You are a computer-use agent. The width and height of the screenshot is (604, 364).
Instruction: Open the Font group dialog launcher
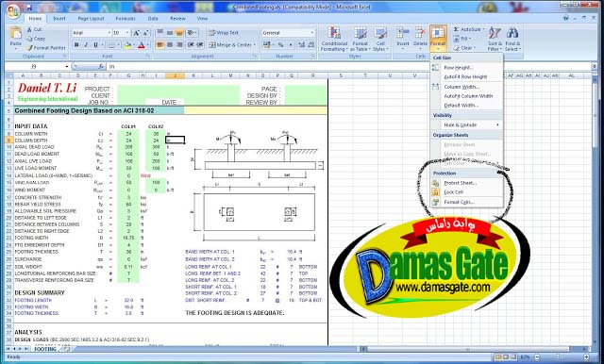click(x=148, y=57)
